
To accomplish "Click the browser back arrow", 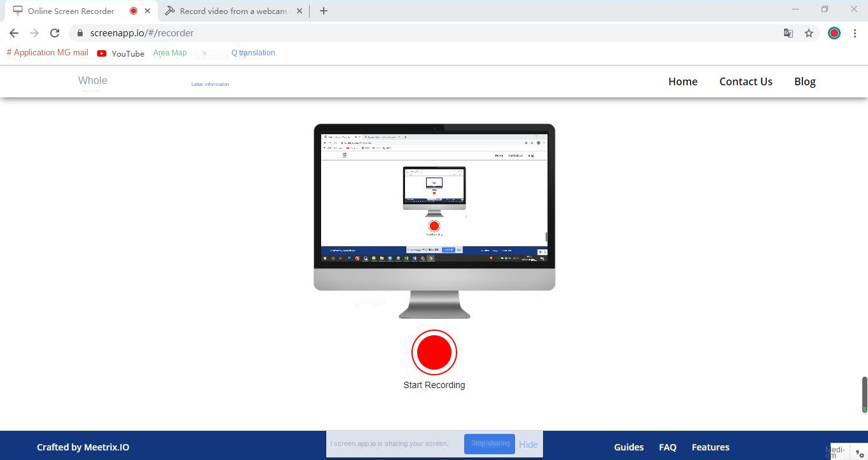I will pyautogui.click(x=14, y=33).
